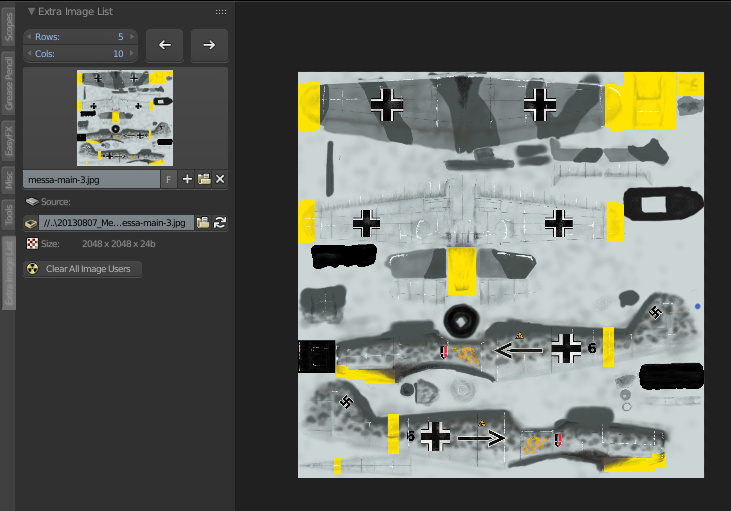Increase the Cols value with right arrow

point(131,54)
